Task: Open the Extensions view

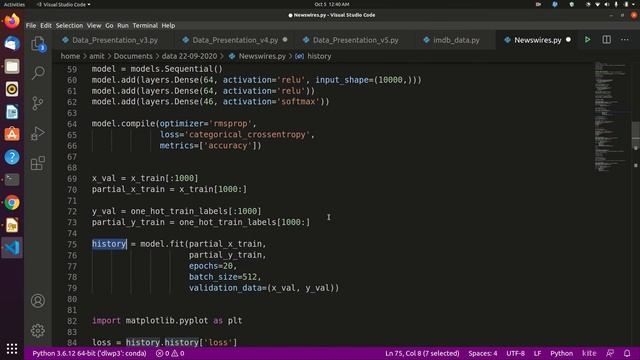Action: pyautogui.click(x=38, y=163)
